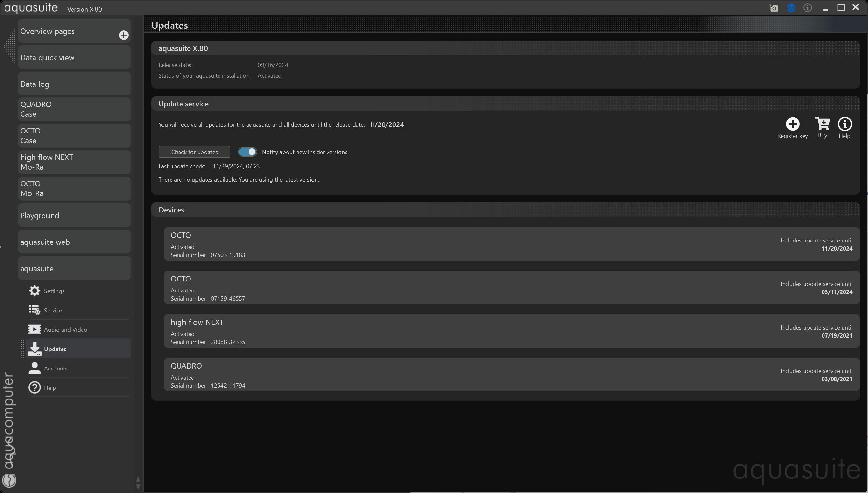Open the Service sidebar entry
Image resolution: width=868 pixels, height=493 pixels.
[x=53, y=310]
